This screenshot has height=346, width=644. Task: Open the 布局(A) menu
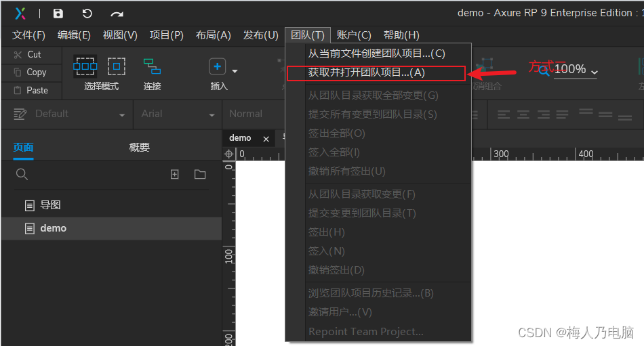pos(213,35)
